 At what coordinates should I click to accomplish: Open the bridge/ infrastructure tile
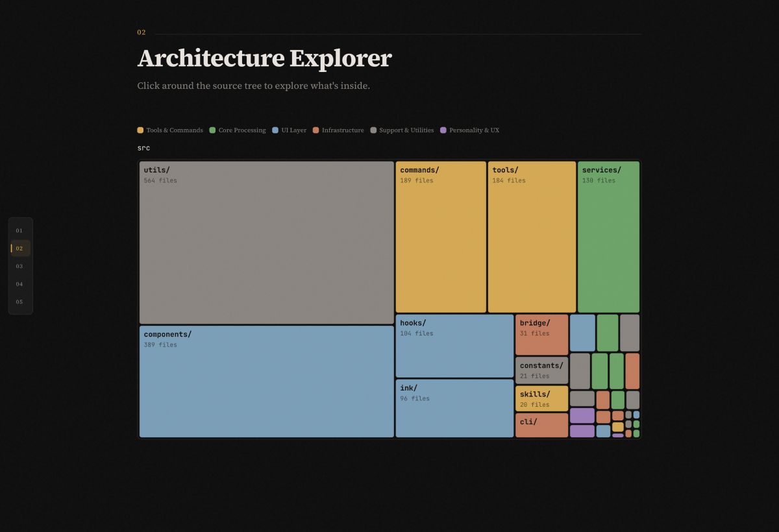tap(541, 335)
